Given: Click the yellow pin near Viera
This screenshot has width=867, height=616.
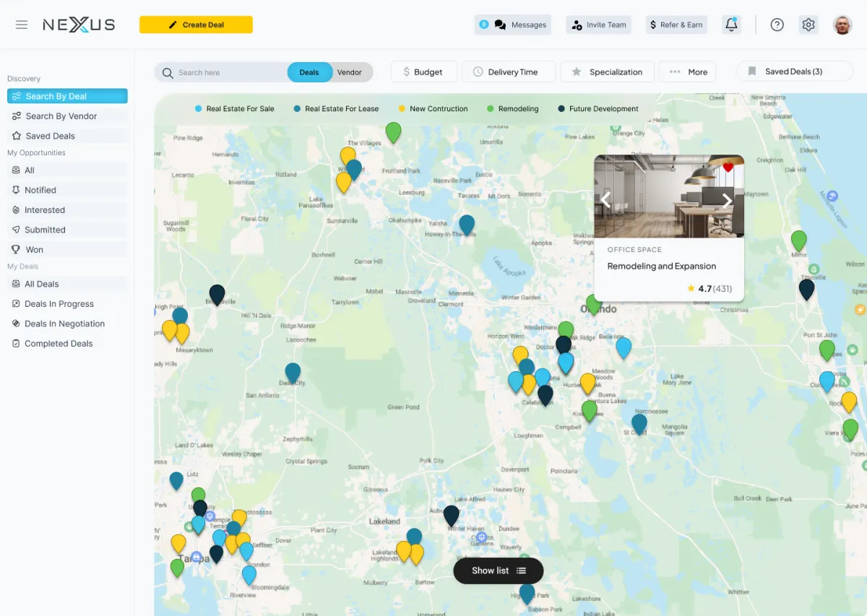Looking at the screenshot, I should pyautogui.click(x=849, y=402).
